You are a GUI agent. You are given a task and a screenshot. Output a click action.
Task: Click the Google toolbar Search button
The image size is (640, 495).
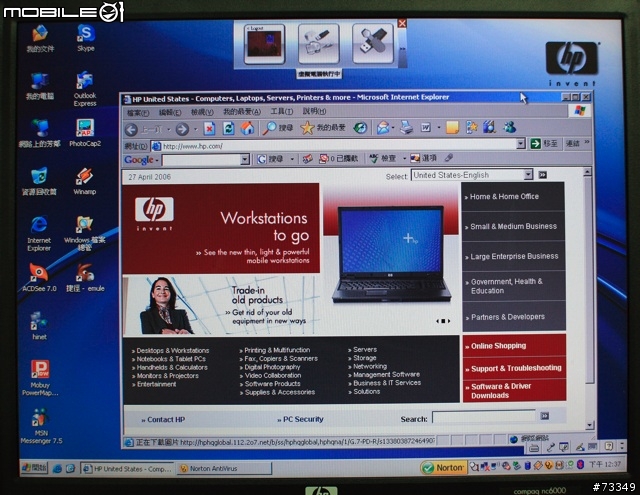(271, 159)
